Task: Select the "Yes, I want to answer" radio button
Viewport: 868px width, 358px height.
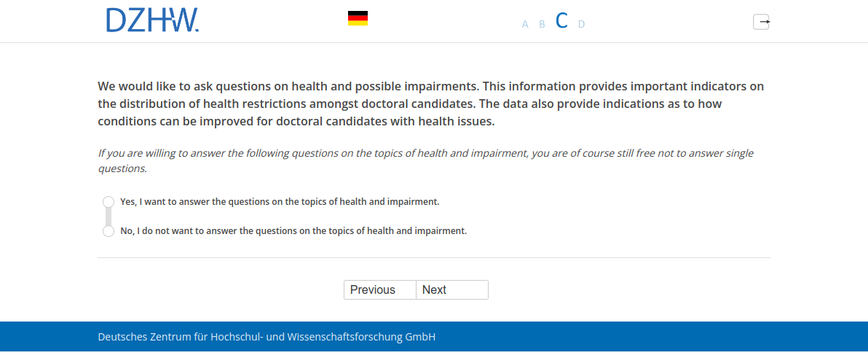Action: pos(108,201)
